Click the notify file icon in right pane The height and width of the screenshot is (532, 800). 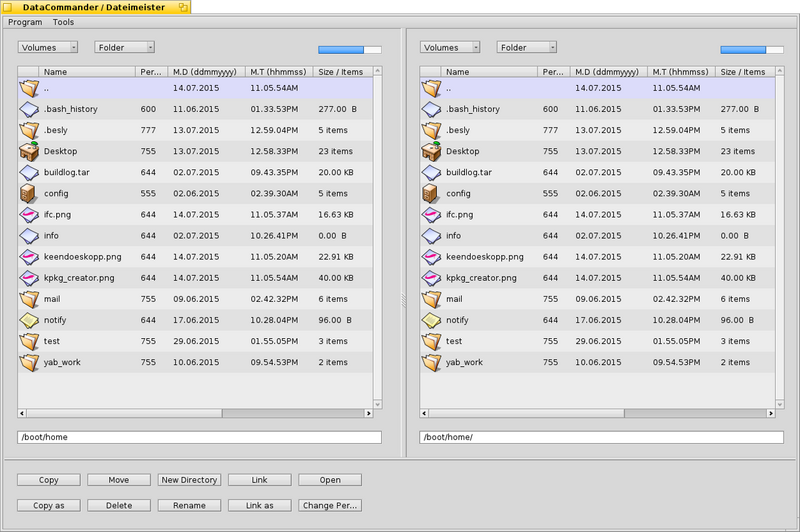coord(431,320)
